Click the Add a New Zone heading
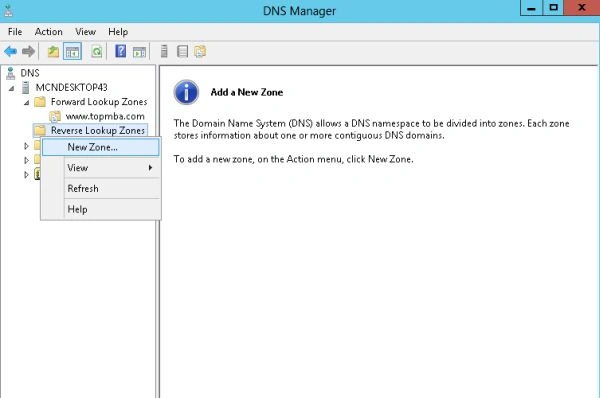 247,92
